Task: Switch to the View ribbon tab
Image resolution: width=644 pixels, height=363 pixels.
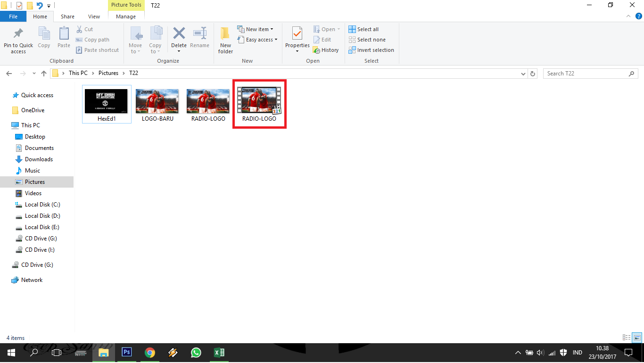Action: tap(94, 16)
